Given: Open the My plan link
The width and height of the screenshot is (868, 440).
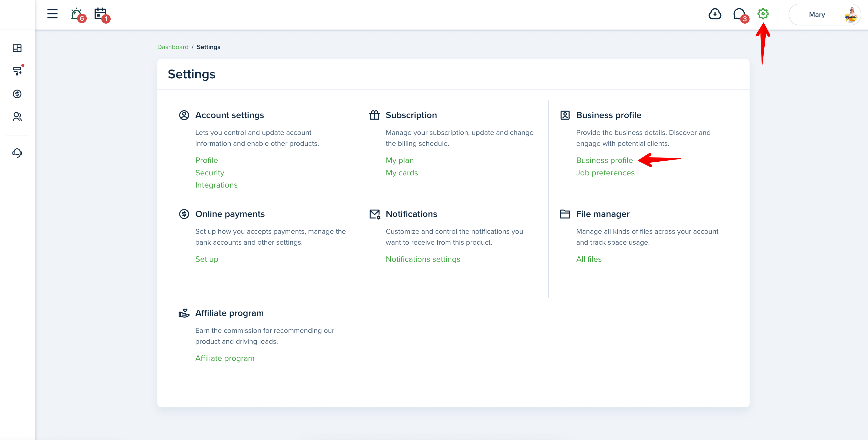Looking at the screenshot, I should (400, 160).
